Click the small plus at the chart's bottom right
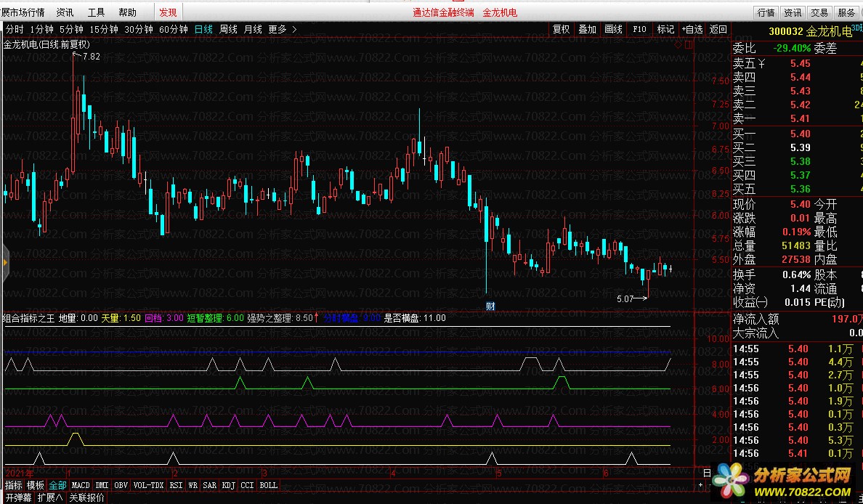Screen dimensions: 863x504 pos(700,485)
